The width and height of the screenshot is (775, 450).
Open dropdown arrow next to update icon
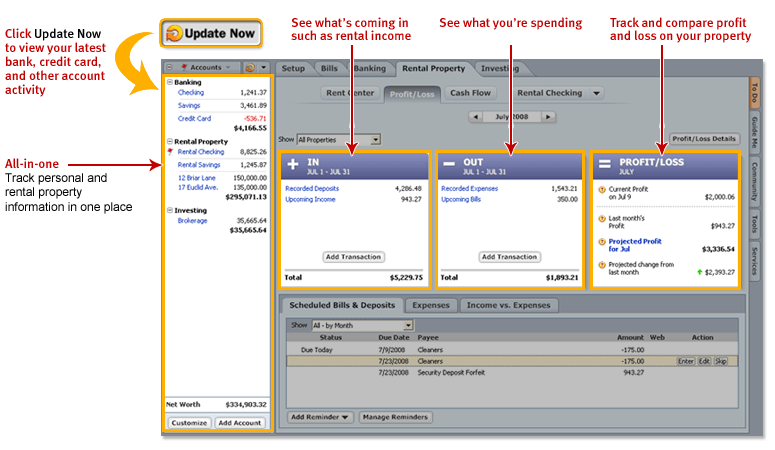pyautogui.click(x=263, y=67)
